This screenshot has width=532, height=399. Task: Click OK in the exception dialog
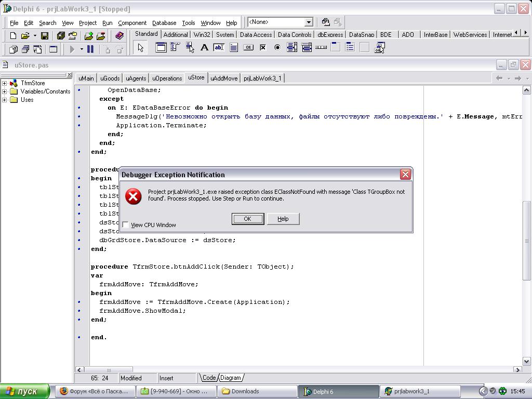click(x=247, y=219)
